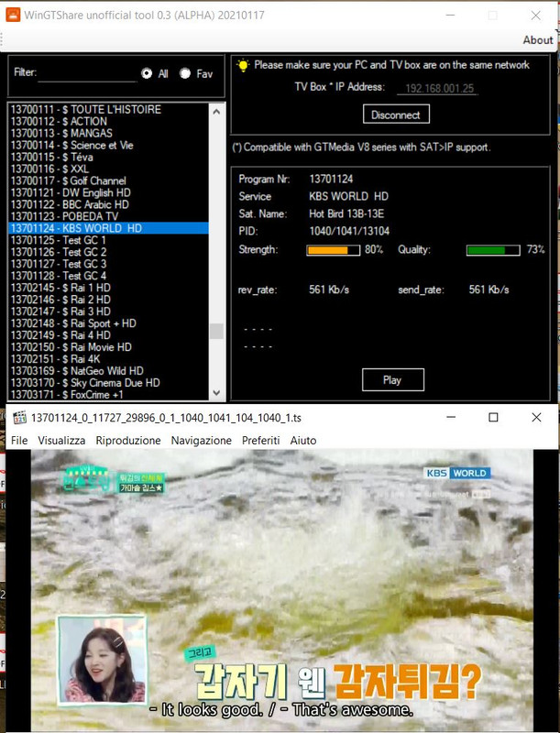
Task: Open the Preferiti menu
Action: (x=261, y=441)
